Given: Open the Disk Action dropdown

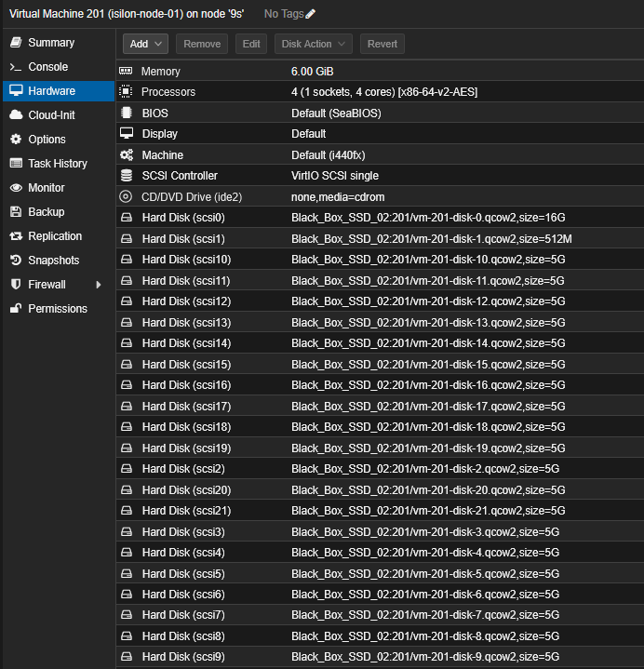Looking at the screenshot, I should pyautogui.click(x=313, y=44).
